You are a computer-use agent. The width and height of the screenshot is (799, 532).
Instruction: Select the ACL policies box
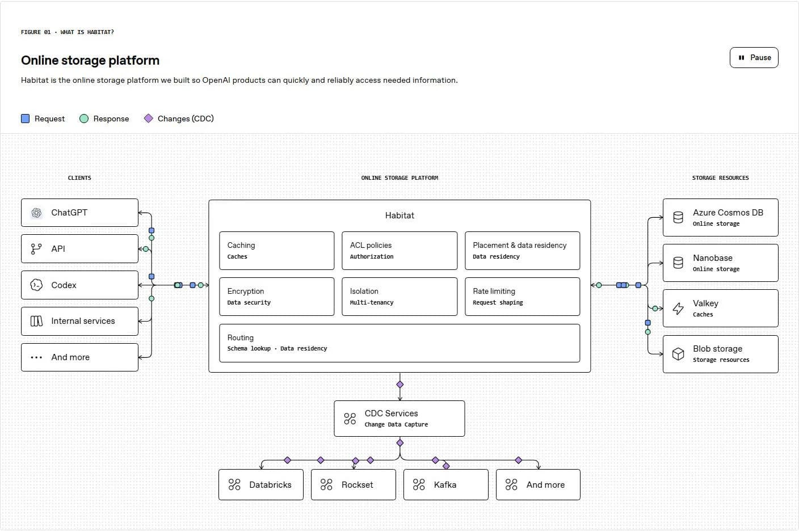(x=399, y=251)
